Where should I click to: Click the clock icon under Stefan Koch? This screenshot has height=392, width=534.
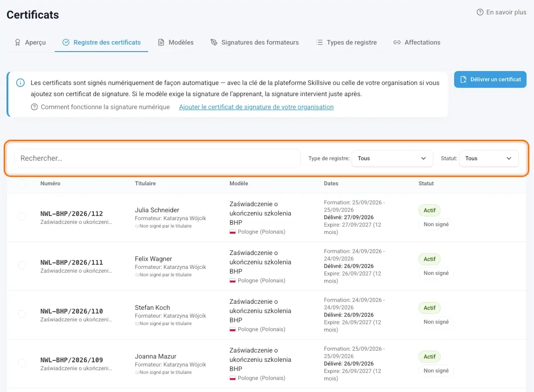coord(137,324)
